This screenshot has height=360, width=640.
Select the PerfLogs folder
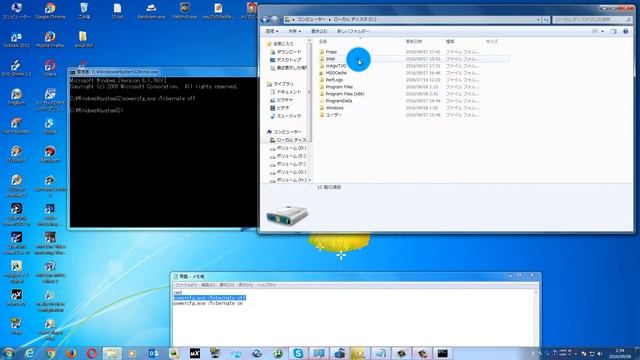pyautogui.click(x=334, y=80)
